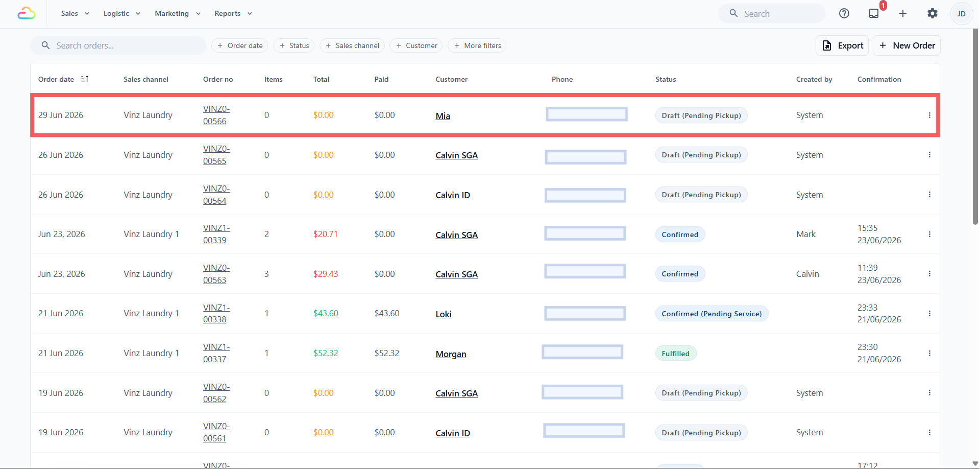Open customer Mia's profile link

click(x=443, y=116)
